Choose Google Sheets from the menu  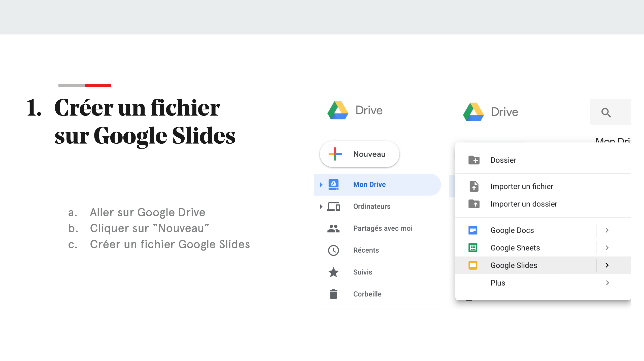coord(543,248)
